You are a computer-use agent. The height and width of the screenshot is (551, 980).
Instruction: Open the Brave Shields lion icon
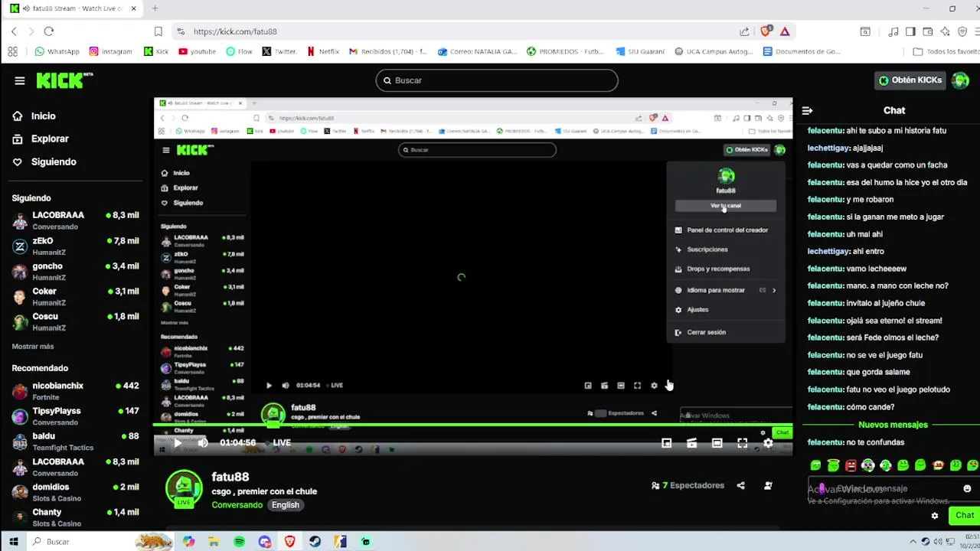point(766,31)
